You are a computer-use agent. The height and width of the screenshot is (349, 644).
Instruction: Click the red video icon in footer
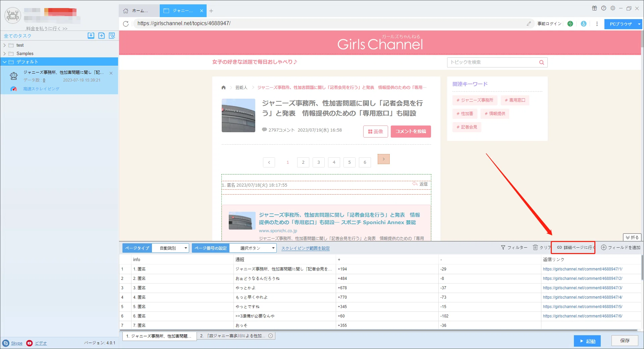click(30, 343)
